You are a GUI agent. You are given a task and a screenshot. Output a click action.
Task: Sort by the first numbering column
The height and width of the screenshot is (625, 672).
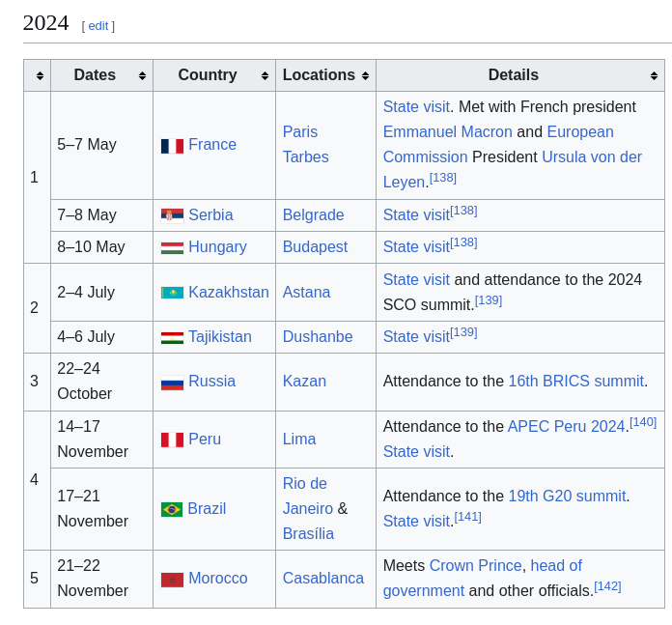tap(38, 75)
